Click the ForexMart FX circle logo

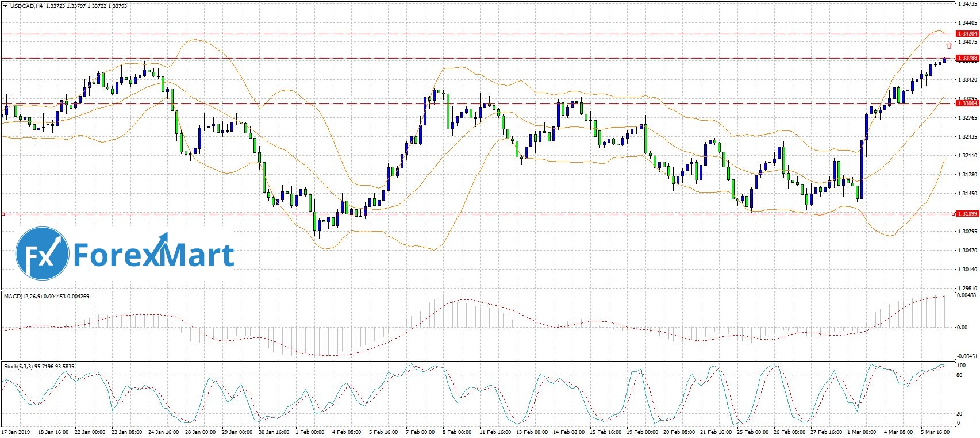click(43, 254)
